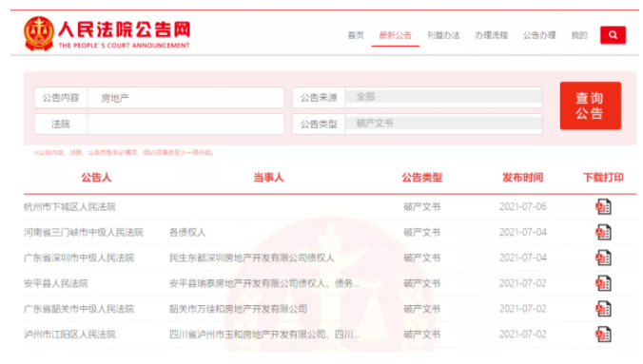
Task: Open the 公告办理 nav item
Action: [x=539, y=35]
